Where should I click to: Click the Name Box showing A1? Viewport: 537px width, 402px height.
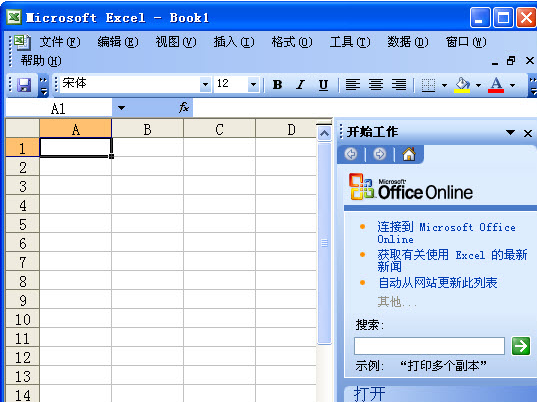pos(59,108)
